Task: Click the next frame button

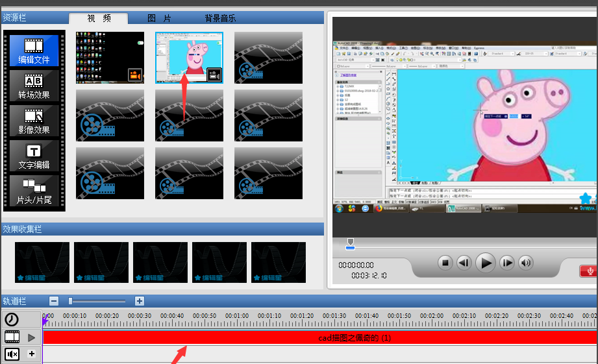Action: pyautogui.click(x=507, y=263)
